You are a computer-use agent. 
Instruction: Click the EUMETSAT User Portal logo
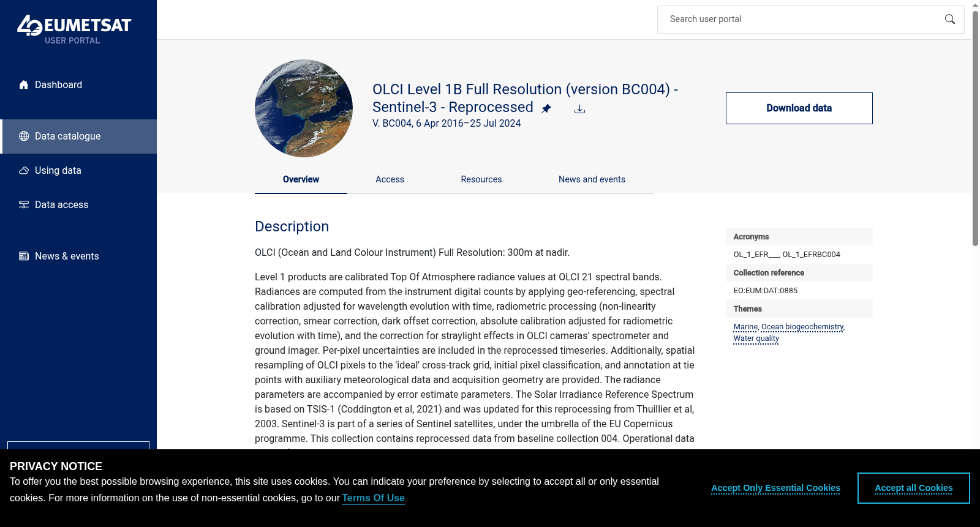[74, 29]
